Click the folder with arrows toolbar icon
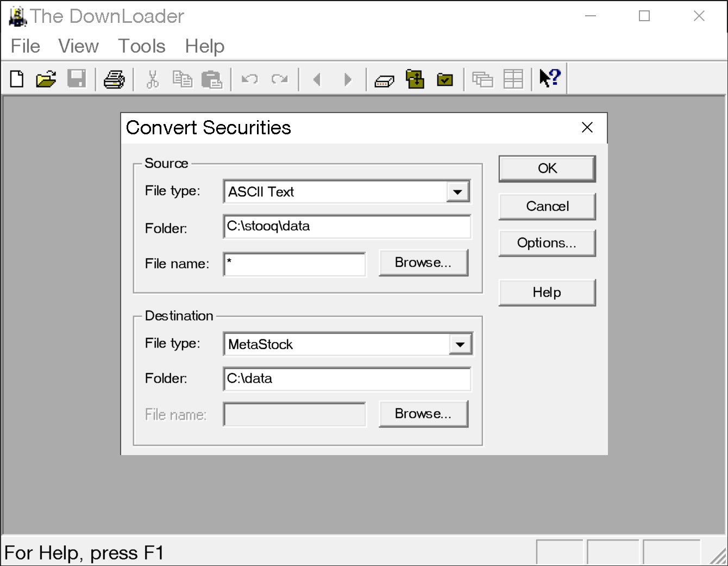The height and width of the screenshot is (566, 728). point(415,79)
